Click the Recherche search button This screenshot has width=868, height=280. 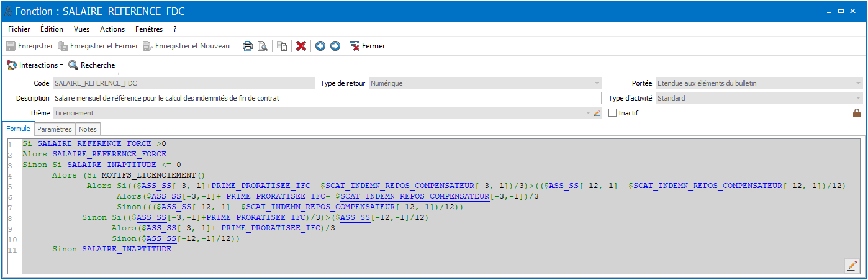click(x=92, y=65)
